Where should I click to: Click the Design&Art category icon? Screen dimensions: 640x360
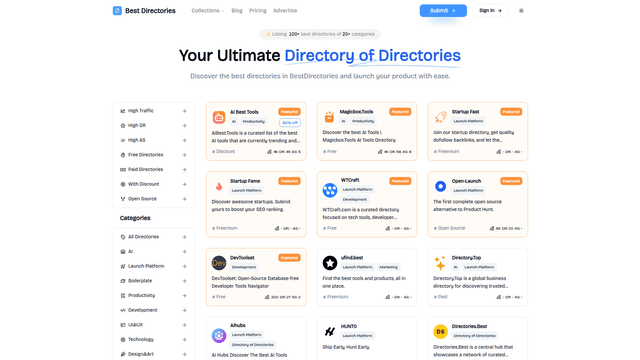(122, 354)
